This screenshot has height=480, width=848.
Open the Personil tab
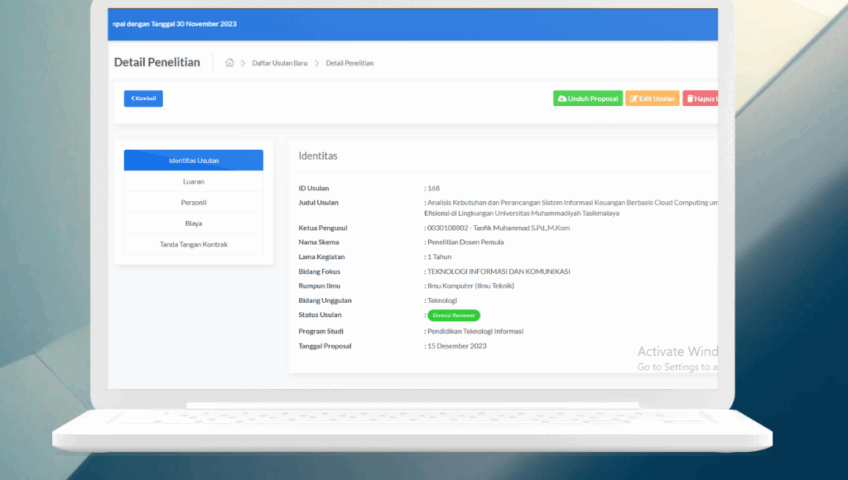point(194,203)
